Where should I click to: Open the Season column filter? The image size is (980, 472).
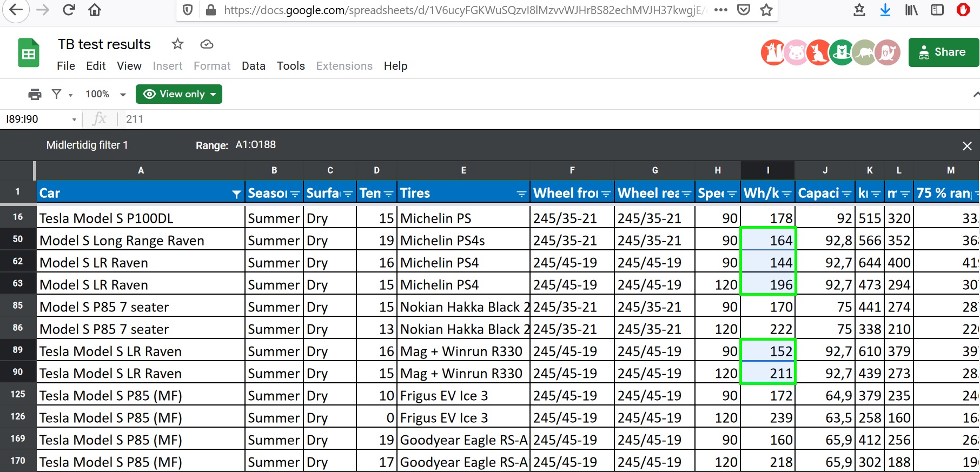click(295, 194)
